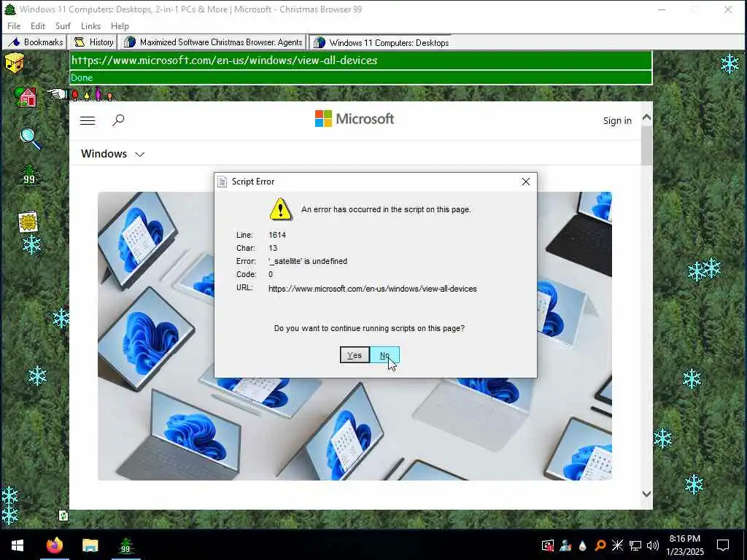Open the Help menu

point(120,26)
